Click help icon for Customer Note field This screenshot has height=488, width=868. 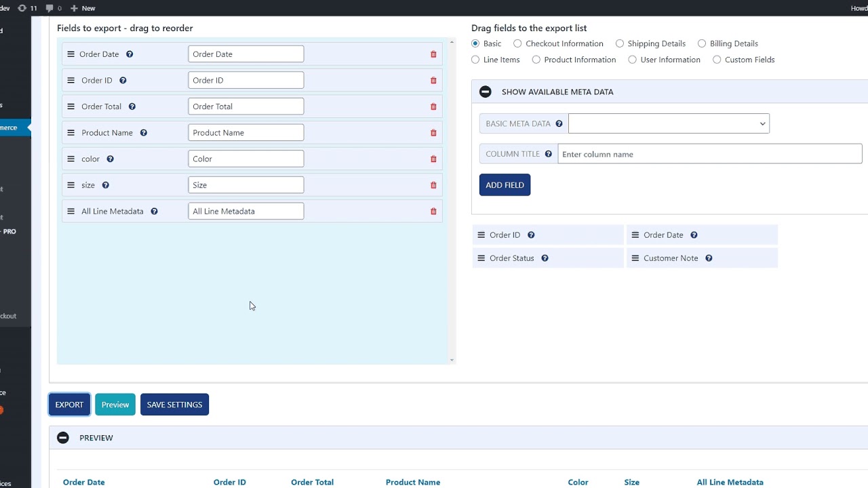coord(709,258)
